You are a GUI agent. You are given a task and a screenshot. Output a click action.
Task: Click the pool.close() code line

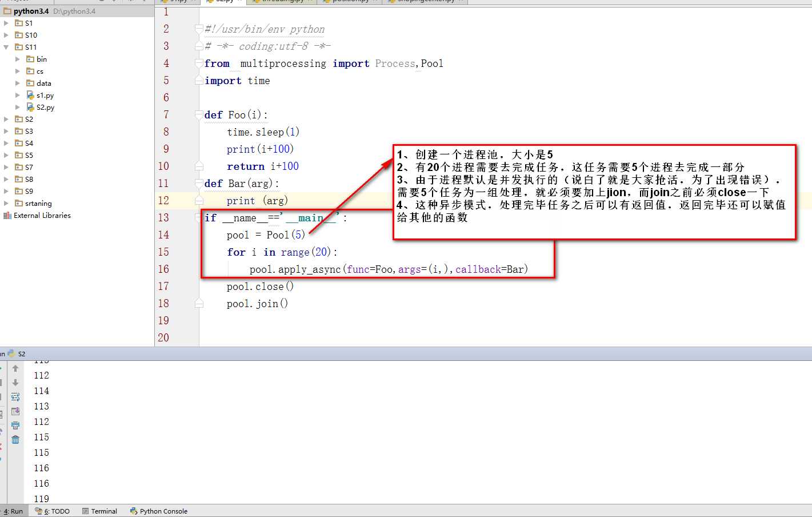tap(260, 287)
